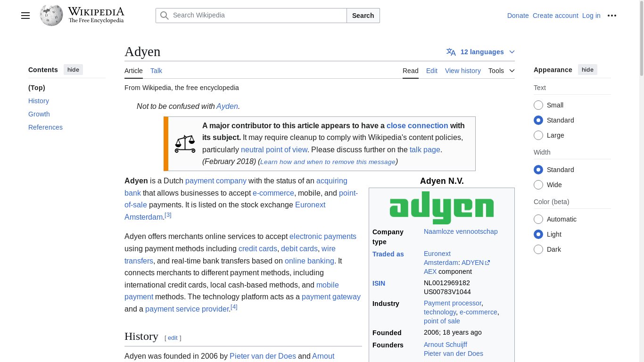Open the close connection link
Viewport: 644px width, 362px height.
(x=417, y=125)
